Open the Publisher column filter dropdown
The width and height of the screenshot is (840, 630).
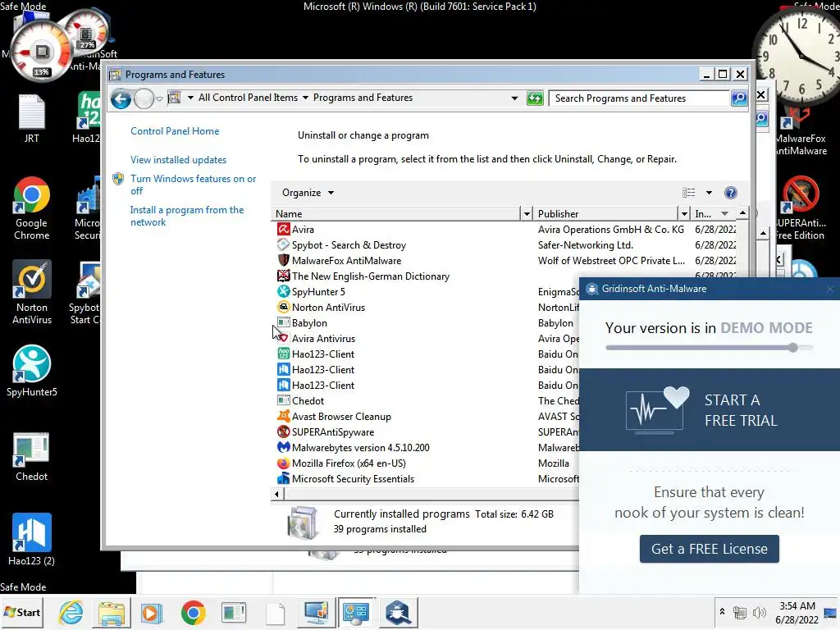pos(683,214)
